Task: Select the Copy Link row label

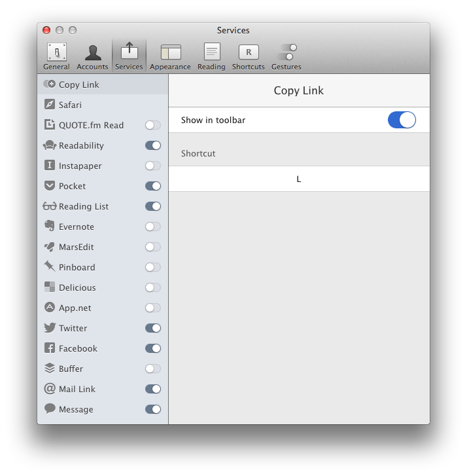Action: pos(79,84)
